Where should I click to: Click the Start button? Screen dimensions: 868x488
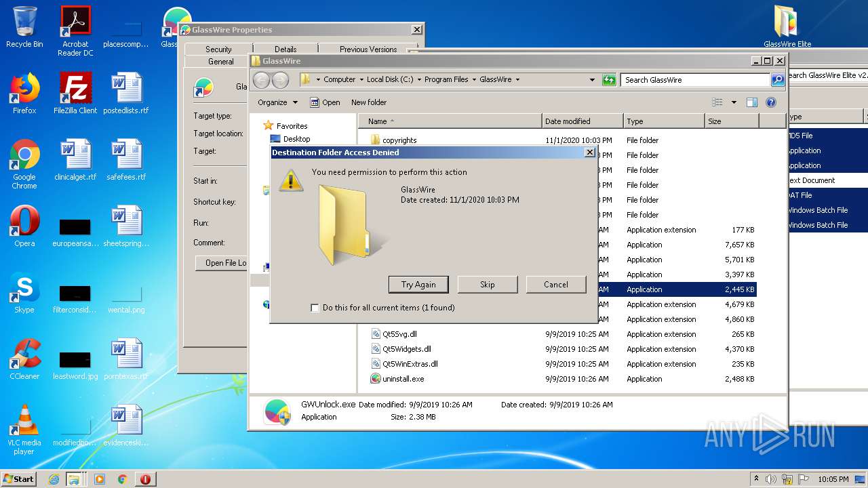19,479
